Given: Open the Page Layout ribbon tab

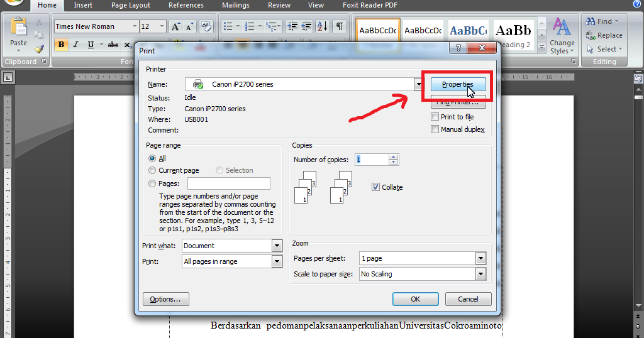Looking at the screenshot, I should pyautogui.click(x=131, y=5).
